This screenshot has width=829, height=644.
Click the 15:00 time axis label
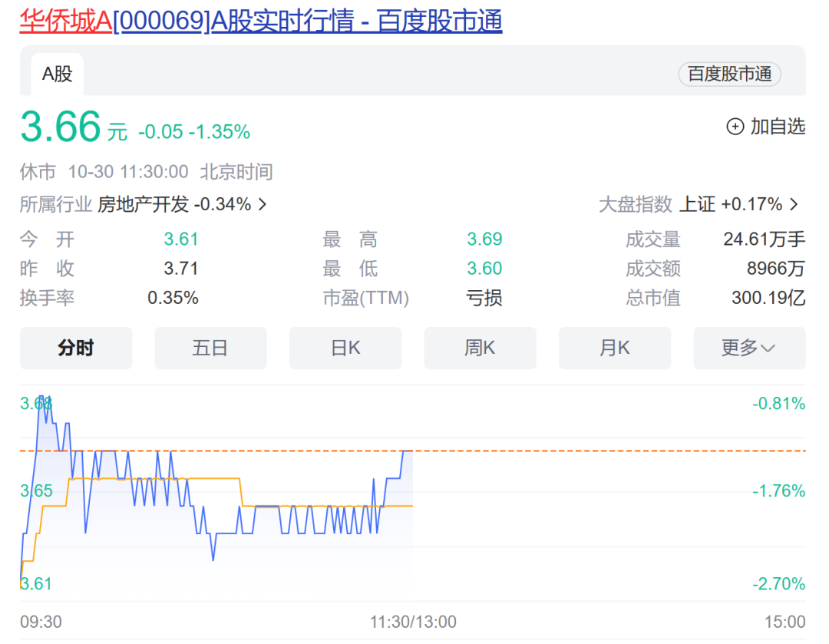click(x=785, y=622)
